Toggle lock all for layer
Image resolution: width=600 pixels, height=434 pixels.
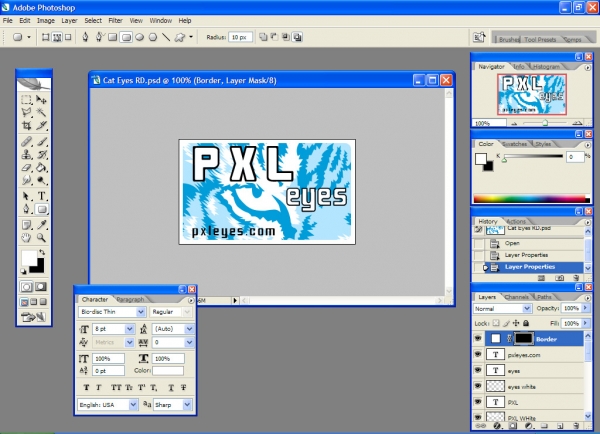[526, 323]
